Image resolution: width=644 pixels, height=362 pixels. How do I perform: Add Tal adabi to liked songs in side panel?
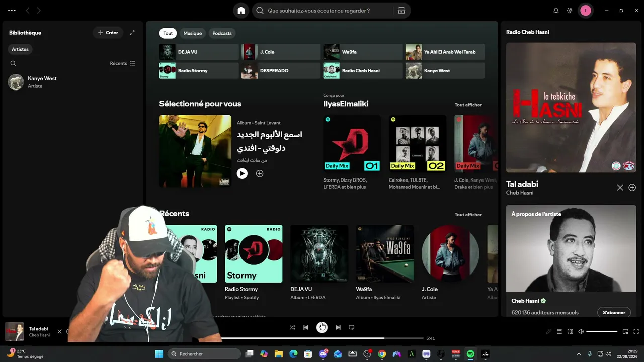coord(632,188)
